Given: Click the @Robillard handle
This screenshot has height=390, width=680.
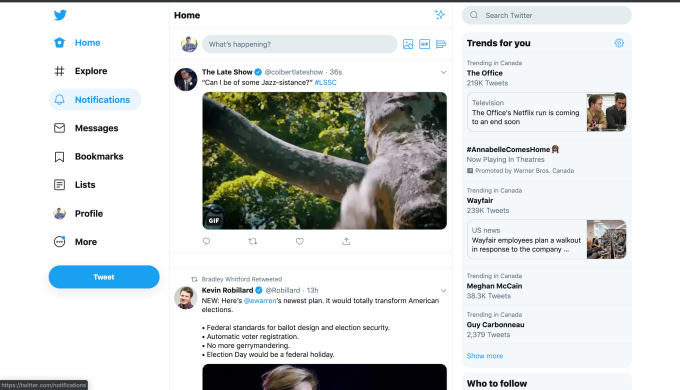Looking at the screenshot, I should 283,290.
